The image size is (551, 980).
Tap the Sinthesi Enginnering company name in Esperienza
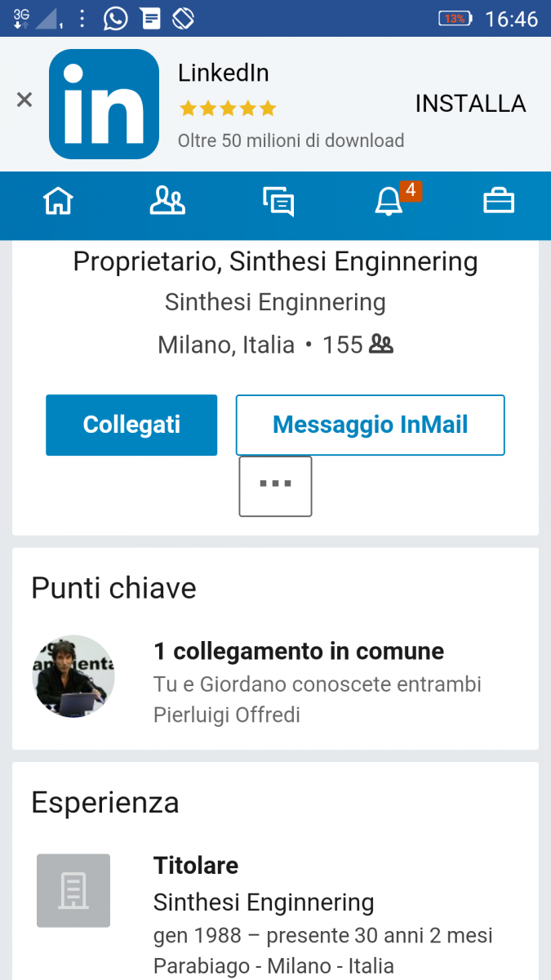pos(264,902)
